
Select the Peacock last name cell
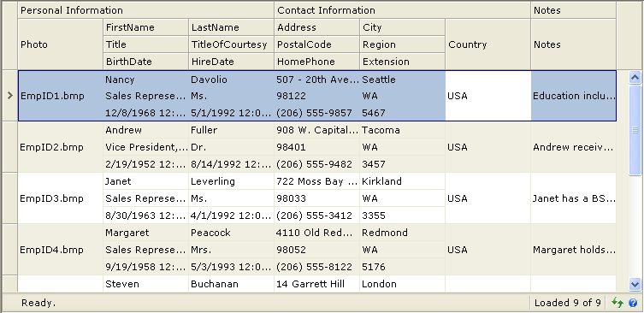click(x=231, y=233)
